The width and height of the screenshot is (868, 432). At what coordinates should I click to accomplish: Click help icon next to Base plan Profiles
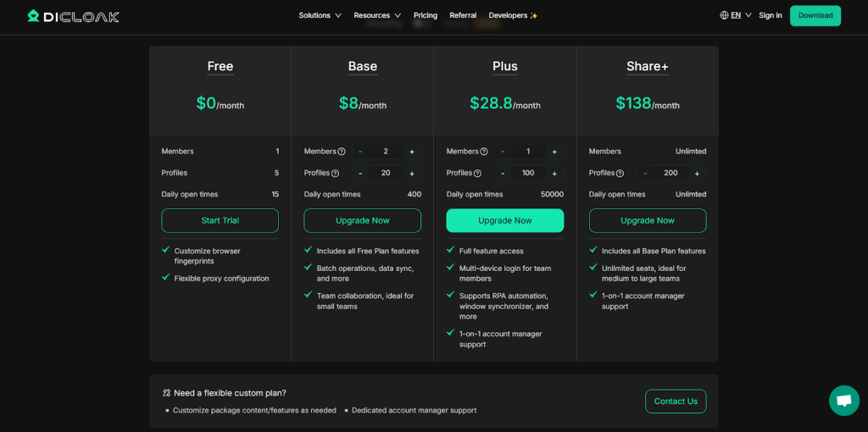[x=335, y=174]
